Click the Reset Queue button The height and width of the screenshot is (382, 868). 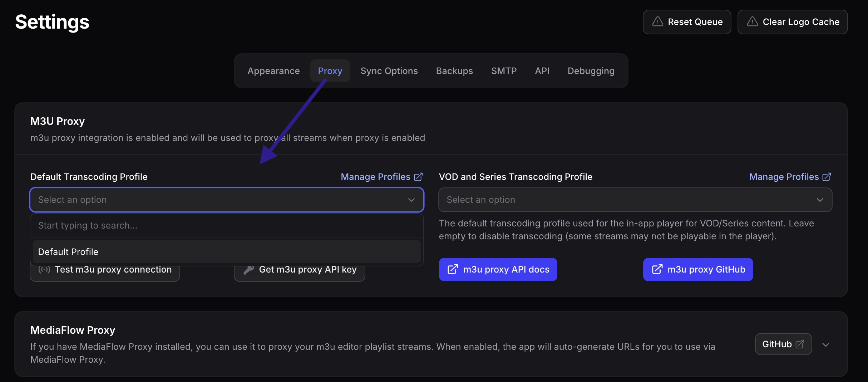[687, 22]
